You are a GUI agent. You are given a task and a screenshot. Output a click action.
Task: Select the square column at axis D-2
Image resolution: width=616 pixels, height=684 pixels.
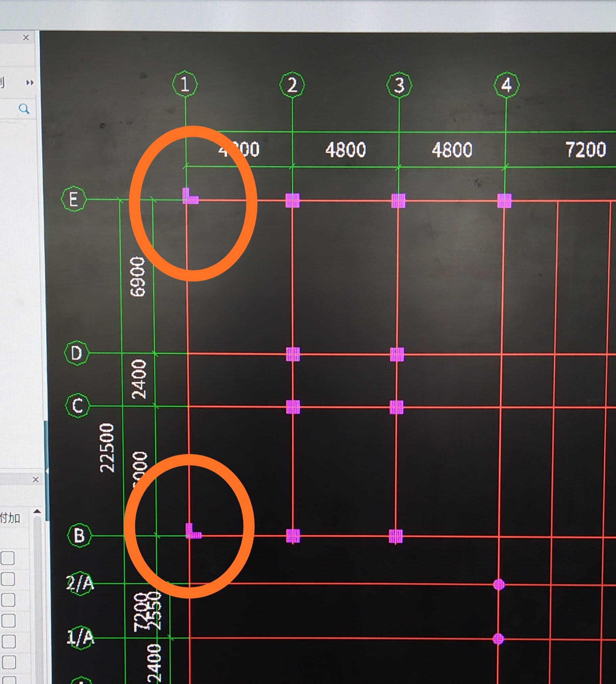pos(293,354)
